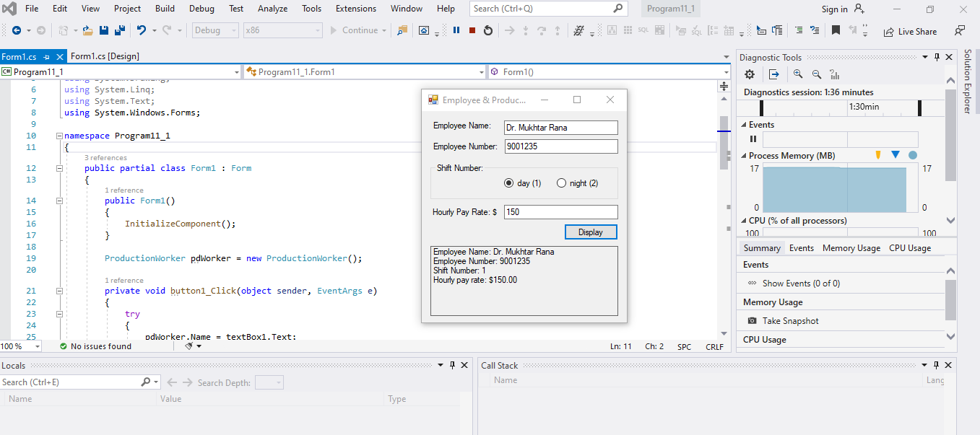Toggle the bookmark icon in toolbar
This screenshot has height=435, width=980.
coord(836,31)
